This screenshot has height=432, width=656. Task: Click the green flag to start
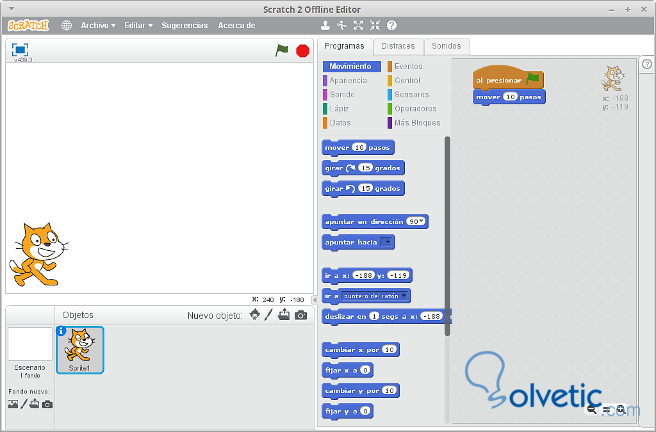point(282,50)
